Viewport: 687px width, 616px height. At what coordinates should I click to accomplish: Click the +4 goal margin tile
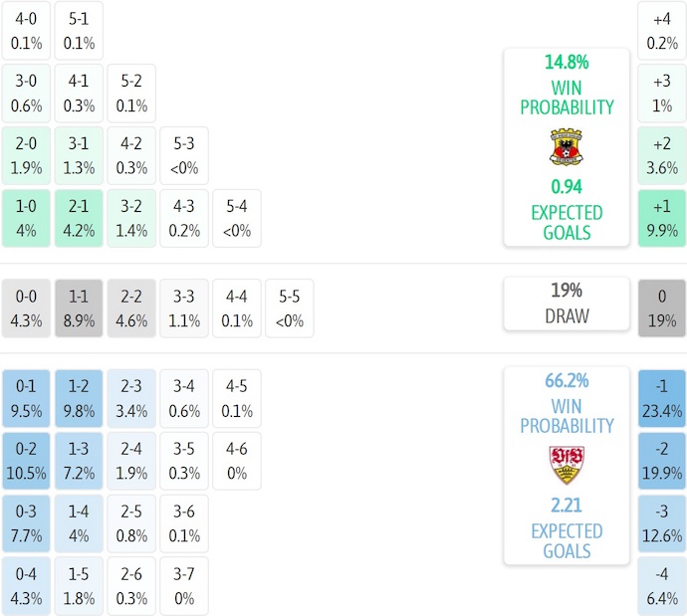coord(662,30)
